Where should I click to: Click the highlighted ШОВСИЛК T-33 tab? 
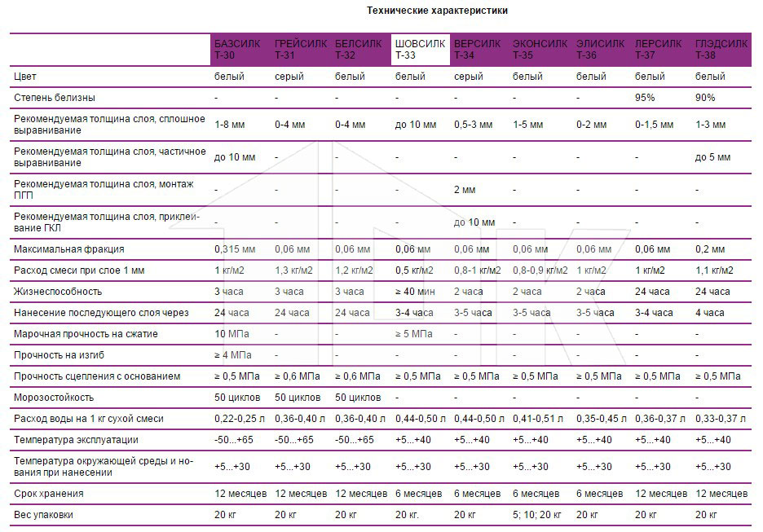[420, 50]
